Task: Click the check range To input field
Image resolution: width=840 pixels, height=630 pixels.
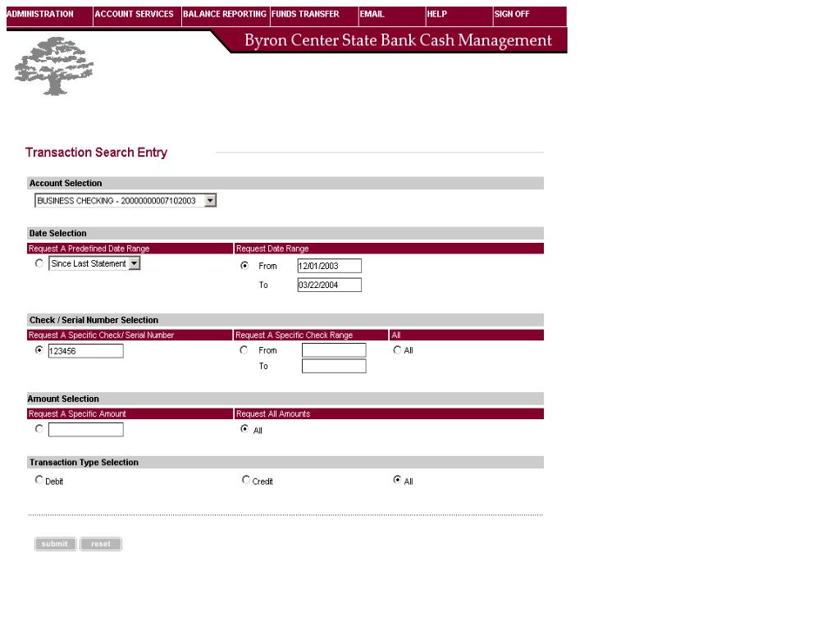Action: pyautogui.click(x=334, y=366)
